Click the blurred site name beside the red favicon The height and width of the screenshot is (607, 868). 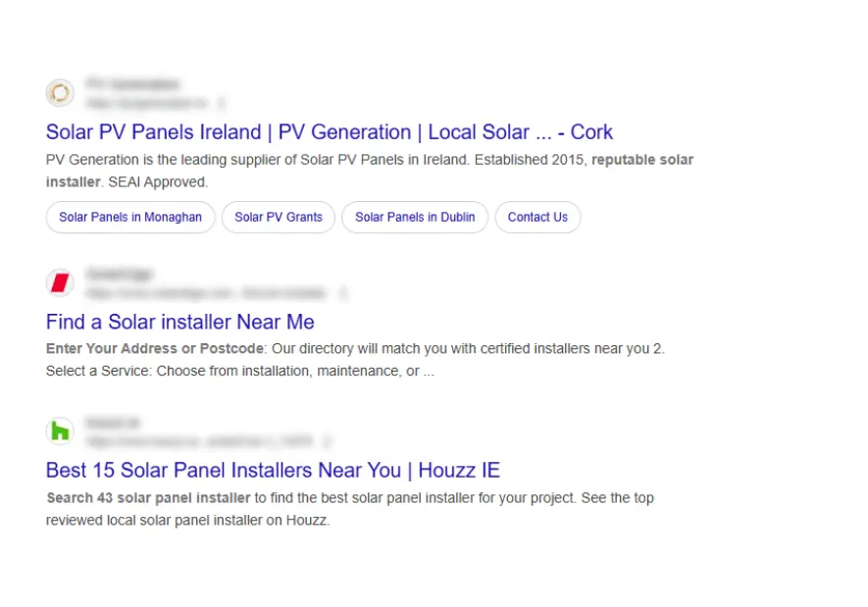pyautogui.click(x=119, y=275)
